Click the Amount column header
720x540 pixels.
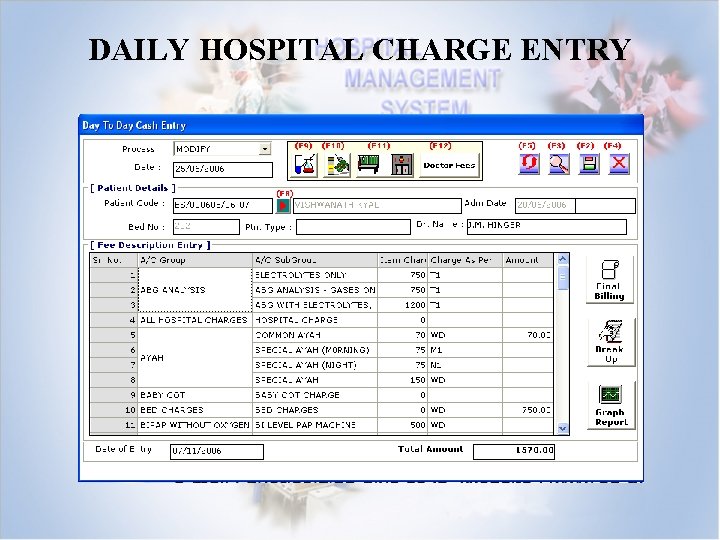click(x=528, y=260)
